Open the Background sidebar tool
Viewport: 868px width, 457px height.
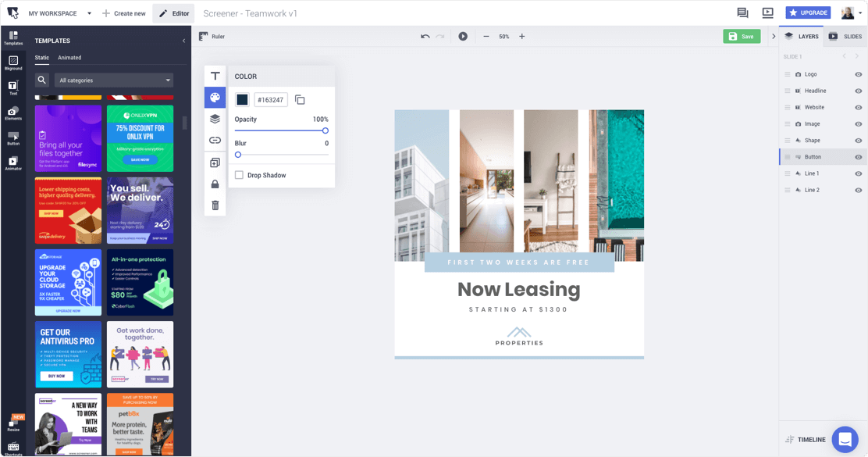click(13, 62)
